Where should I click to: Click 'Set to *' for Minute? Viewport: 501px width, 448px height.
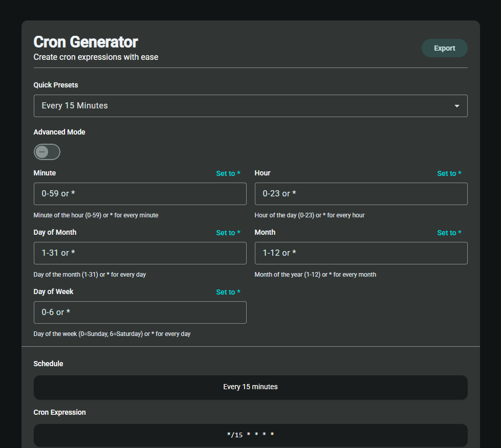click(x=228, y=173)
